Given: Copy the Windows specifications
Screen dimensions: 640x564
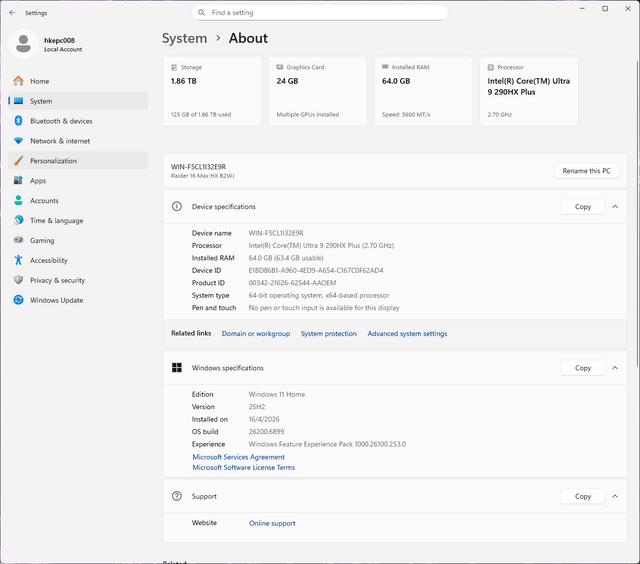Looking at the screenshot, I should (x=582, y=368).
